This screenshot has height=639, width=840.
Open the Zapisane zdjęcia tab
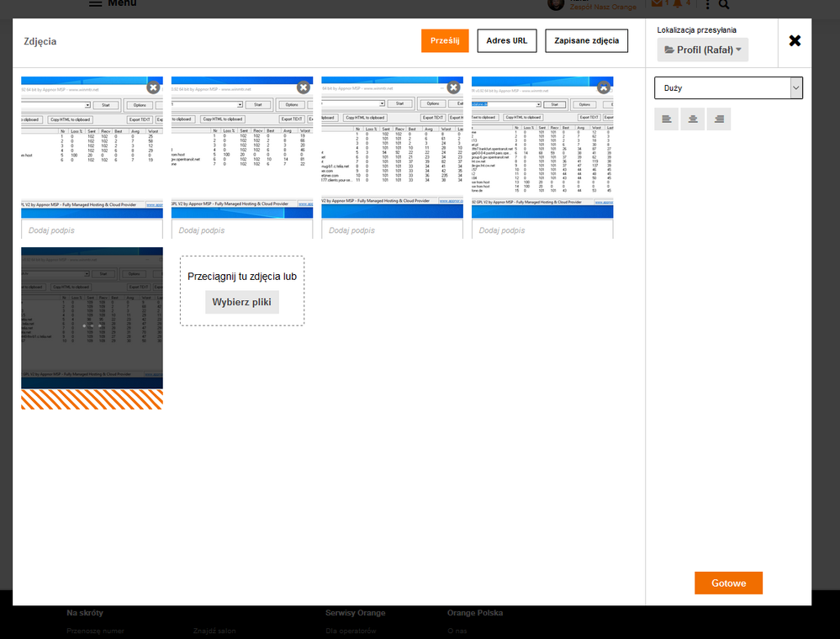586,40
